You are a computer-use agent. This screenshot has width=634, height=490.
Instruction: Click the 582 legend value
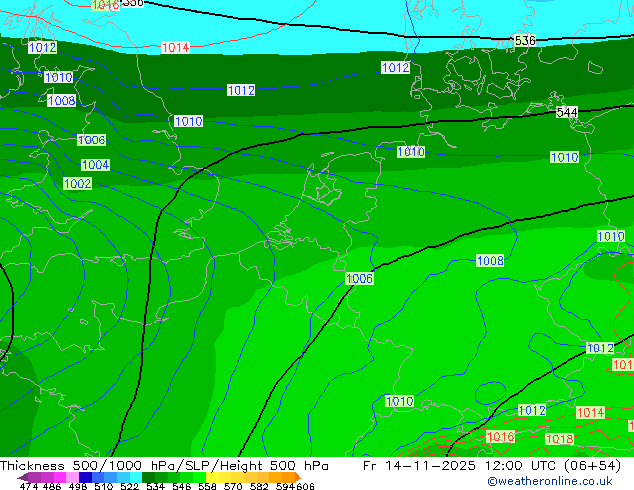[259, 486]
